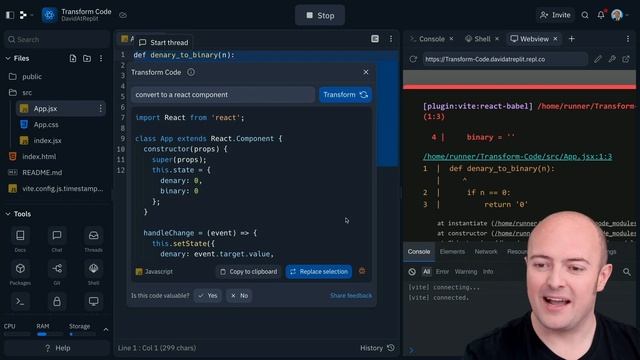The height and width of the screenshot is (360, 640).
Task: Stop the running repl
Action: [x=320, y=16]
